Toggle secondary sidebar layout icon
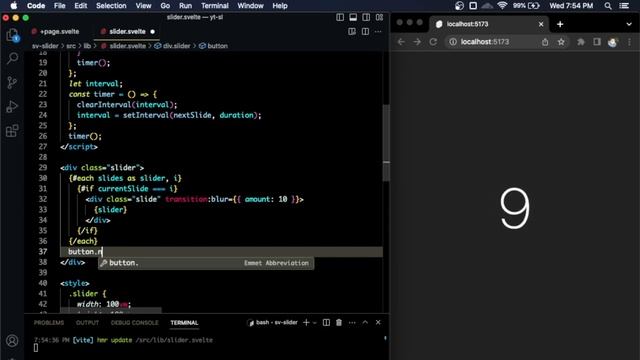Viewport: 640px width, 360px height. click(x=366, y=17)
